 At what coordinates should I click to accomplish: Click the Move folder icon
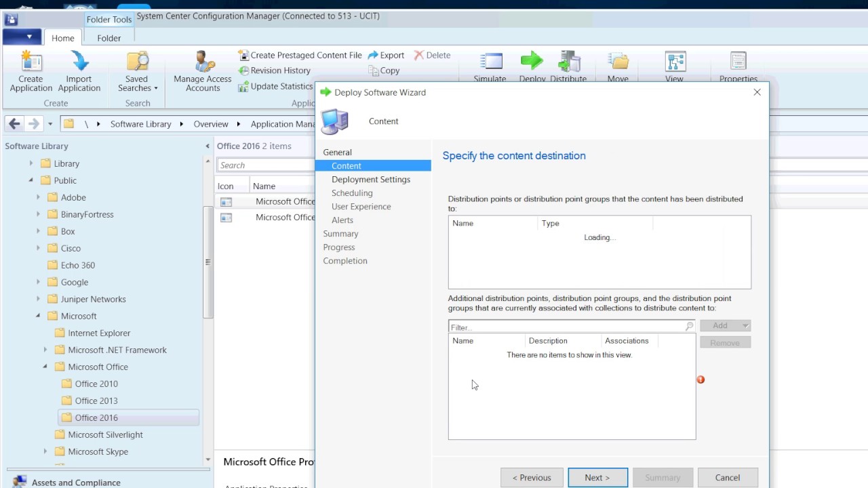618,61
